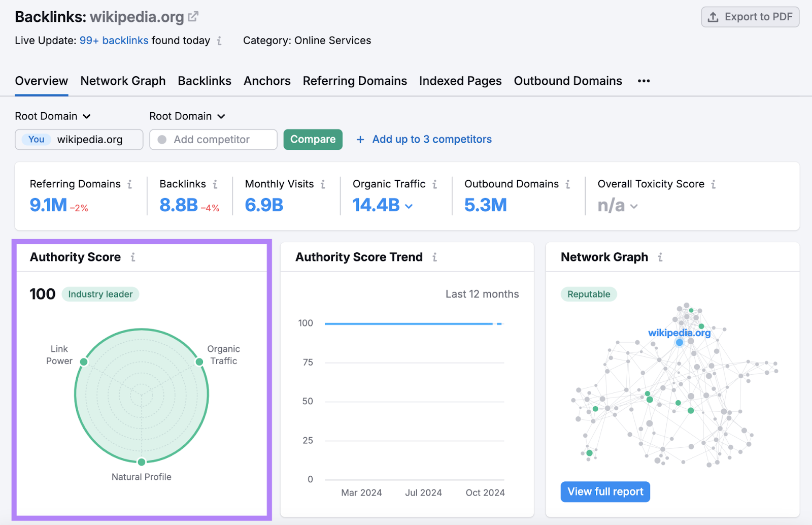Screen dimensions: 812x525
Task: Click the Outbound Domains info icon
Action: 568,184
